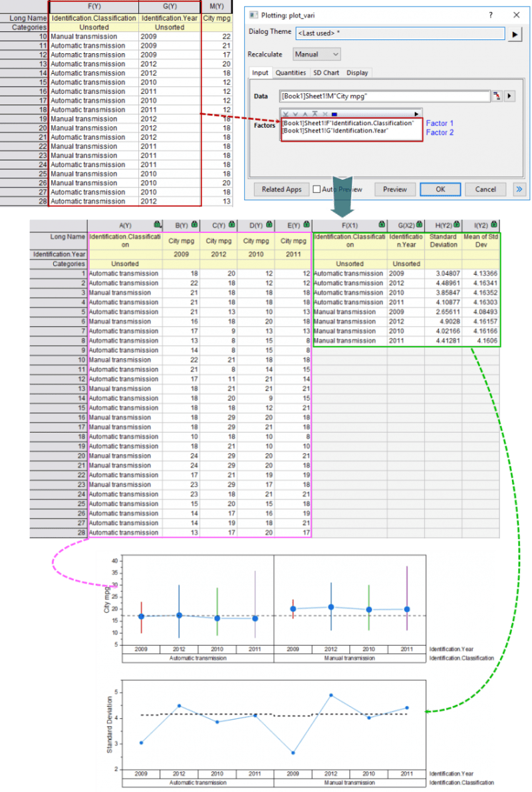Open Related Apps

point(281,188)
